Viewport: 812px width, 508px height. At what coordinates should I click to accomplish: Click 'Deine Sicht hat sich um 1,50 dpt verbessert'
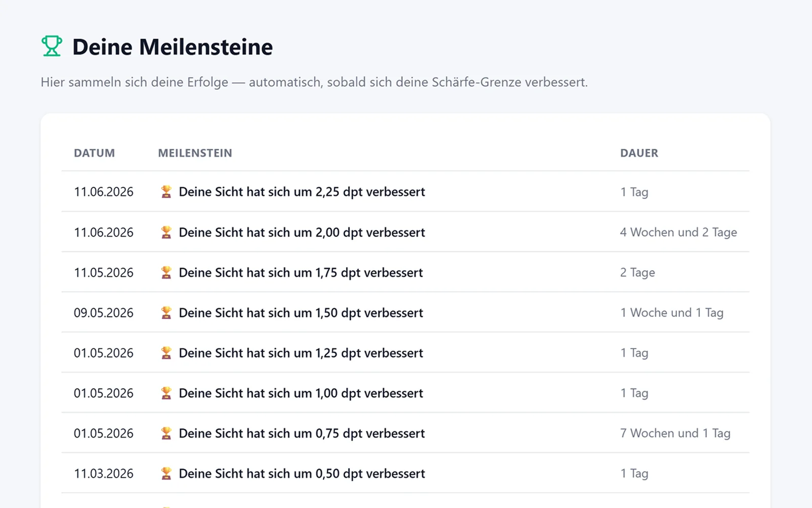click(x=301, y=313)
